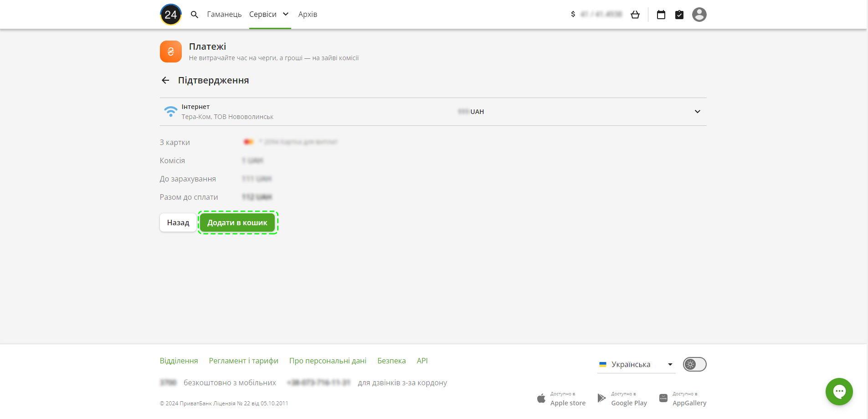Click the Privat24 logo icon
The image size is (868, 419).
click(171, 15)
